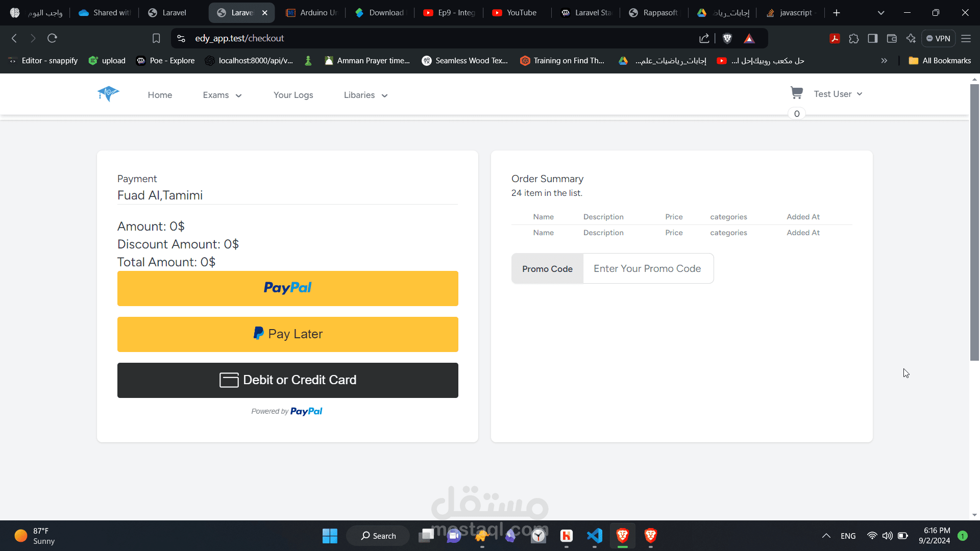Open the browser extensions puzzle icon
This screenshot has height=551, width=980.
click(854, 38)
